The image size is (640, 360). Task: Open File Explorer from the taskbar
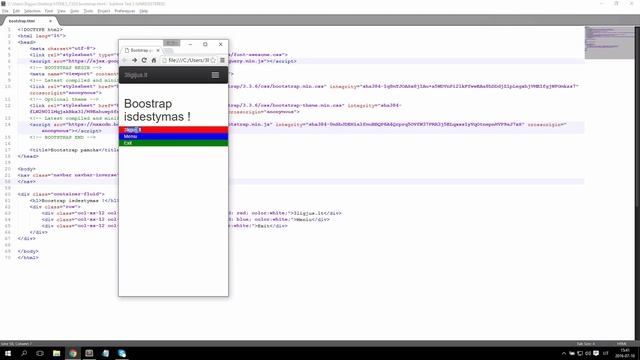click(x=56, y=353)
